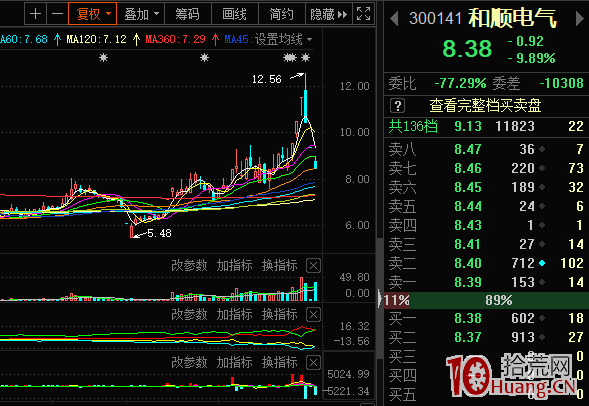
Task: Zoom in chart with plus button
Action: click(35, 14)
